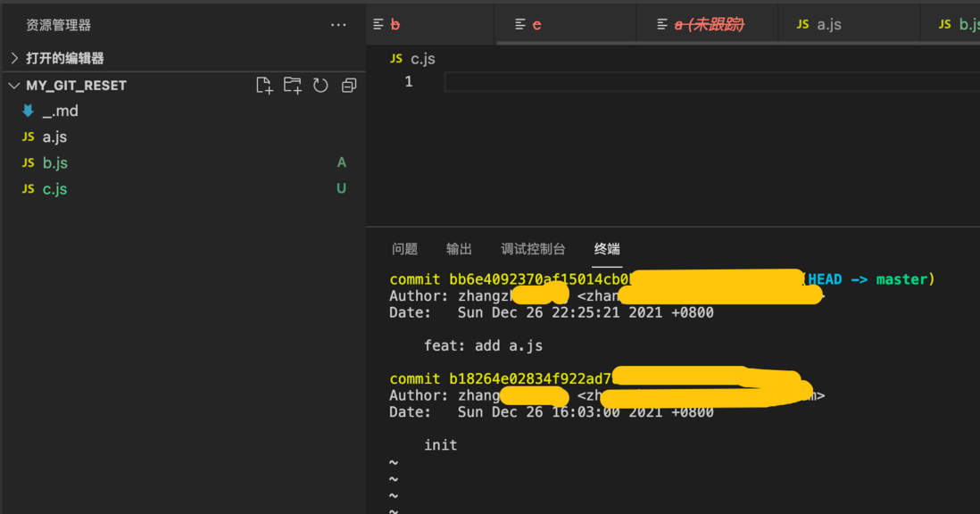
Task: Click the date Sun Dec 26 22:25:21 line
Action: tap(552, 312)
